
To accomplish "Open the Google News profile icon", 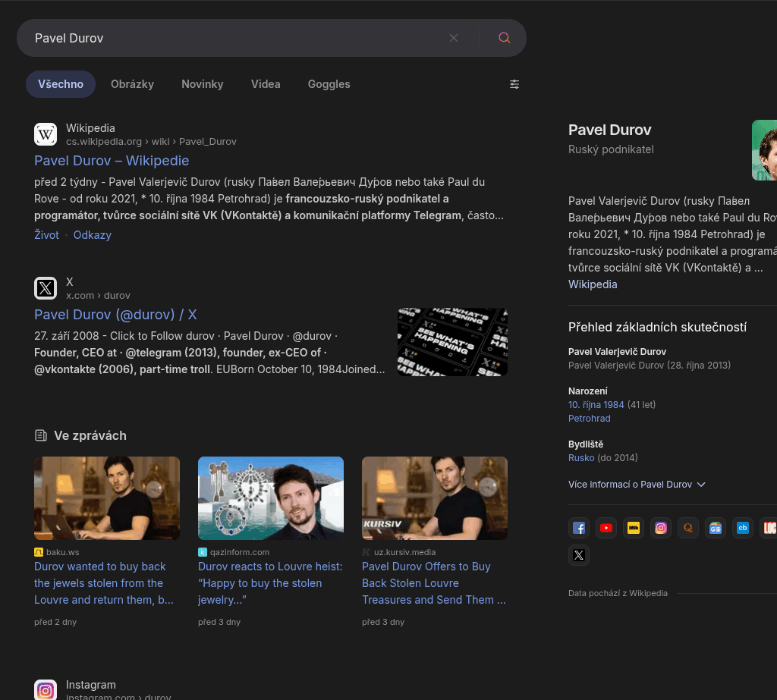I will coord(716,528).
